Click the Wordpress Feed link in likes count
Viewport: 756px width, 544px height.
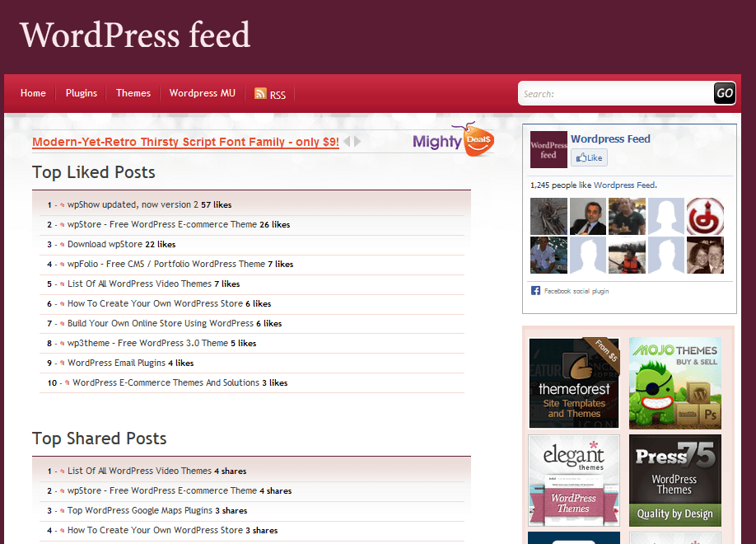pyautogui.click(x=624, y=185)
